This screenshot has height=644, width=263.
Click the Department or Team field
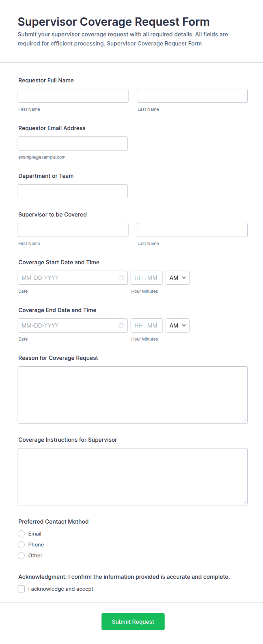73,191
